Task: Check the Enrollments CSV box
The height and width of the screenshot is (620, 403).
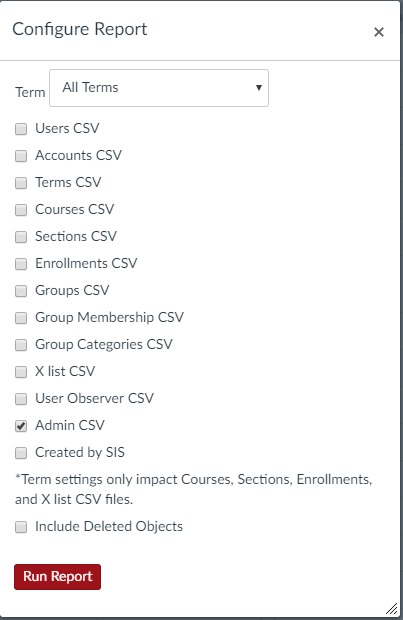Action: (x=21, y=264)
